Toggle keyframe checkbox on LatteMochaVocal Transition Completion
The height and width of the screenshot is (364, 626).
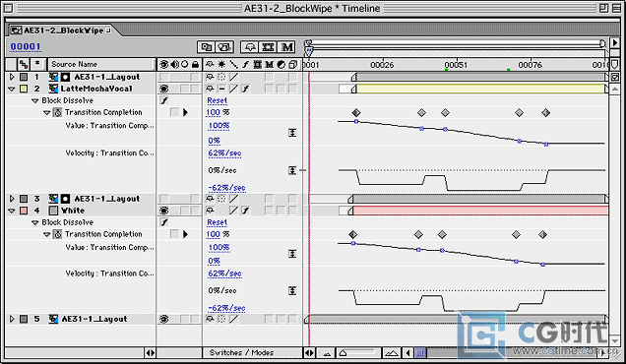(174, 112)
